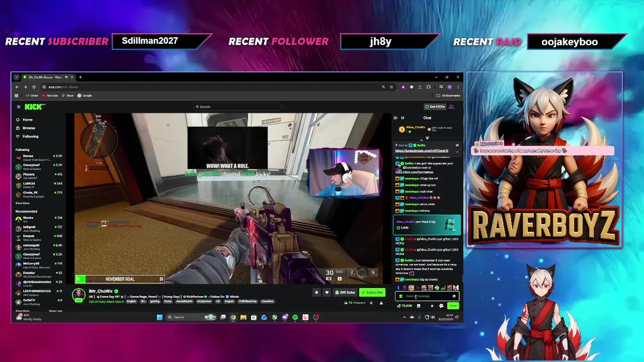Mute the Kick browser tab audio
The image size is (644, 362).
click(66, 77)
